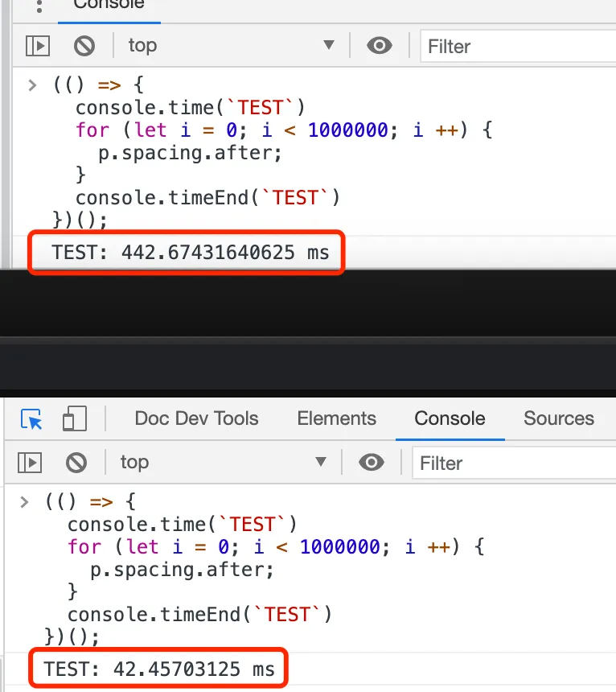The height and width of the screenshot is (692, 616).
Task: Toggle the device toolbar icon
Action: pyautogui.click(x=74, y=419)
